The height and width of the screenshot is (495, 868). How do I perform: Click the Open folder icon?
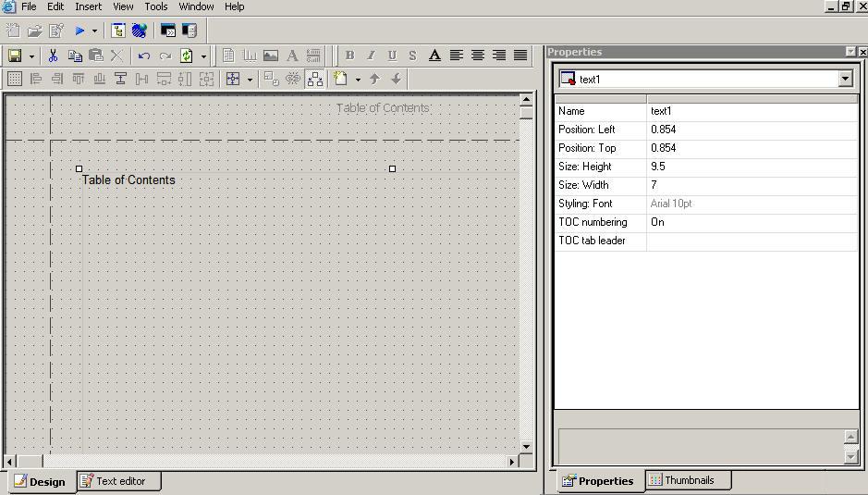point(34,31)
